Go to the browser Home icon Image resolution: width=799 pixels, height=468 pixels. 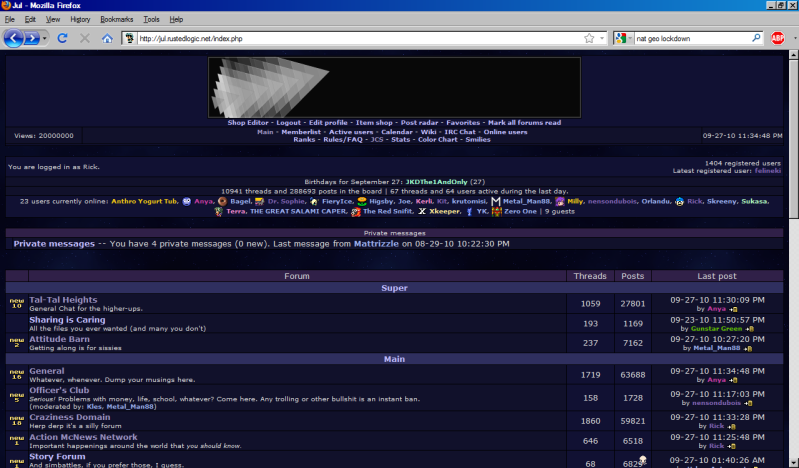point(107,39)
